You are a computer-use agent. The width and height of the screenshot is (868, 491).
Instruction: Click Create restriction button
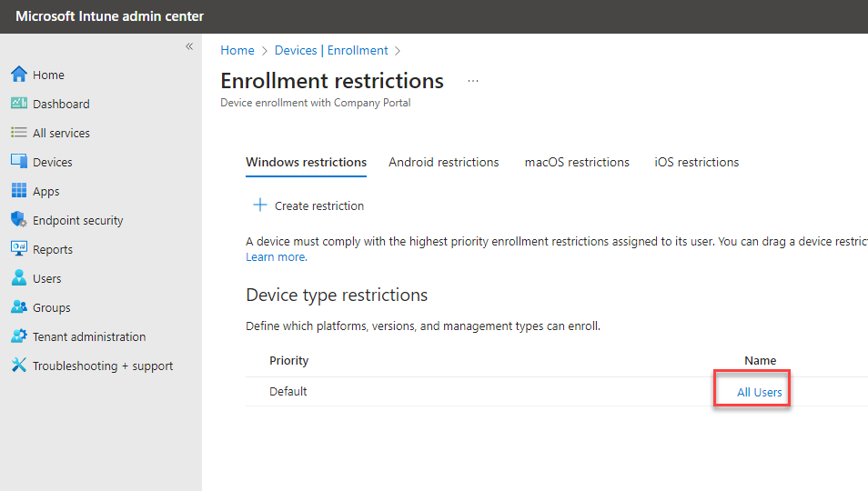click(x=308, y=205)
